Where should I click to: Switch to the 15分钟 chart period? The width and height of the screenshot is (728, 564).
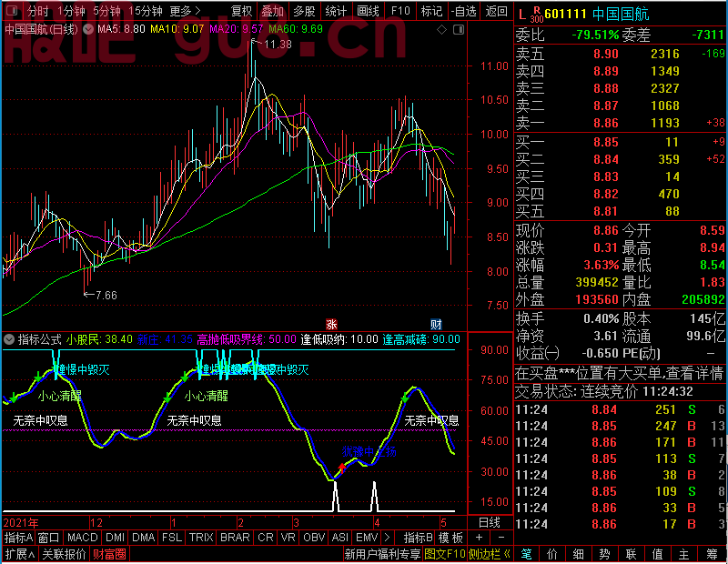pos(145,11)
